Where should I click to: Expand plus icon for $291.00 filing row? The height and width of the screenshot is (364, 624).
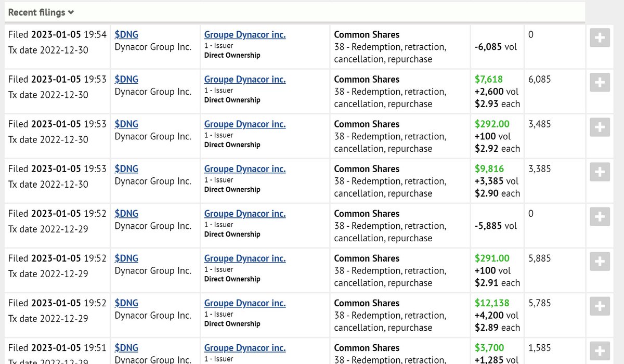click(600, 262)
